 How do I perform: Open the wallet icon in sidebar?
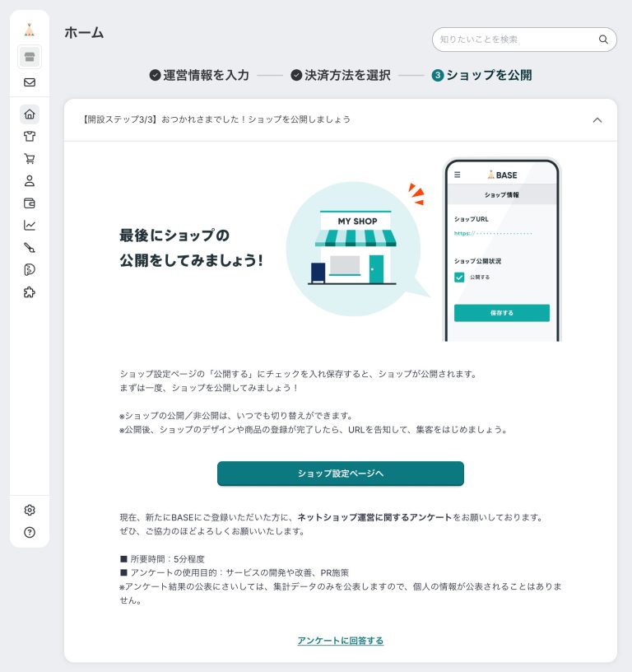(x=30, y=203)
